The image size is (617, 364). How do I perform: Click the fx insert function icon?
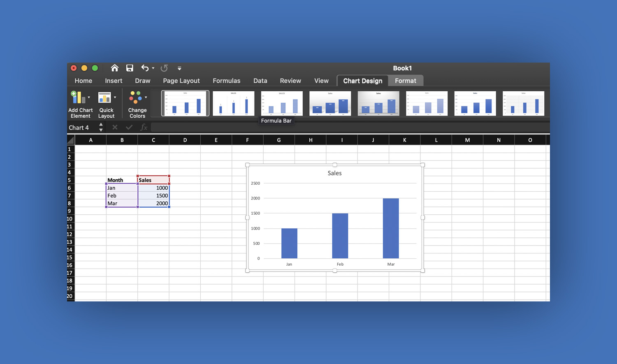144,128
